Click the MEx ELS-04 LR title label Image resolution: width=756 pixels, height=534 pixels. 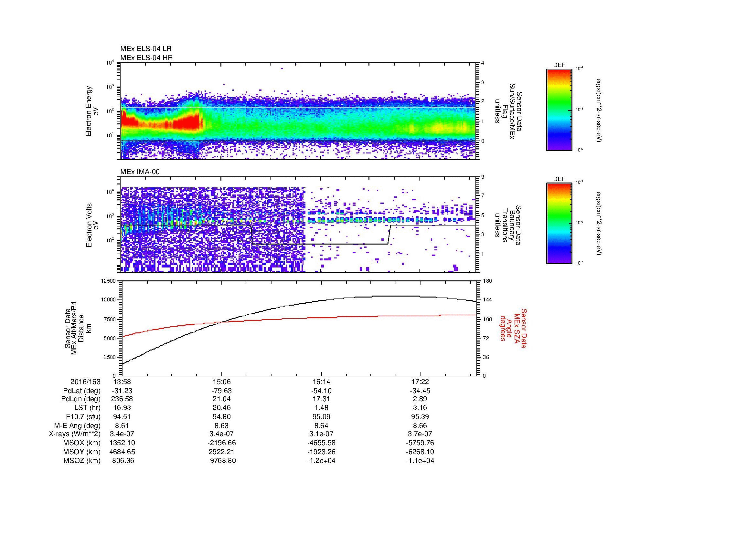(x=146, y=49)
